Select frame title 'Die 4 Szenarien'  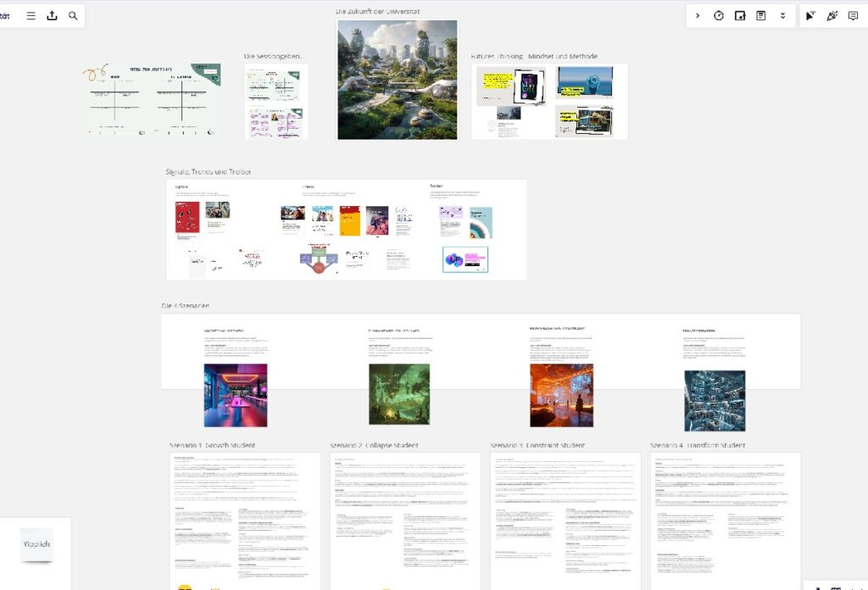[186, 305]
